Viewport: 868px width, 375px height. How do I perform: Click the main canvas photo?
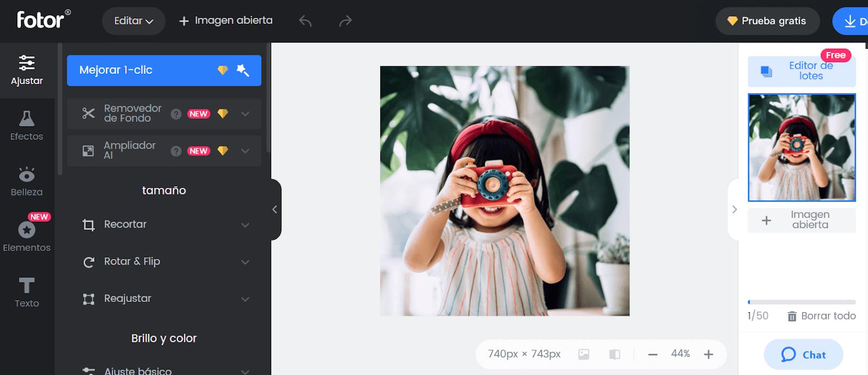click(505, 191)
